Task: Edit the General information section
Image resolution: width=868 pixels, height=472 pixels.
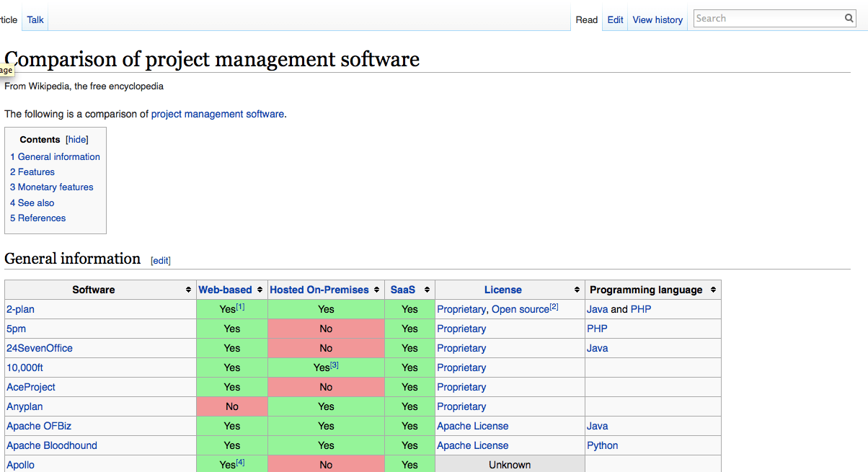Action: coord(161,261)
